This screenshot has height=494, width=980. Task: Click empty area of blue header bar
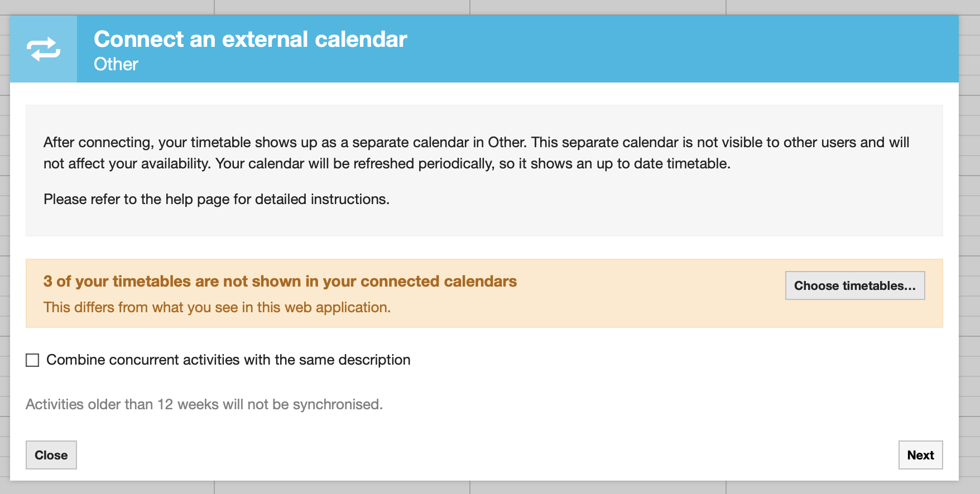coord(670,49)
